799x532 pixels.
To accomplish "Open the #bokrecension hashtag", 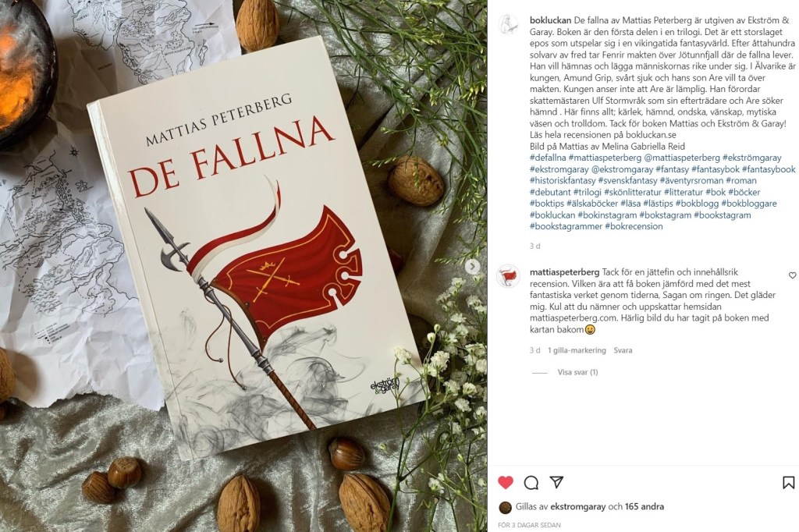I will tap(634, 226).
